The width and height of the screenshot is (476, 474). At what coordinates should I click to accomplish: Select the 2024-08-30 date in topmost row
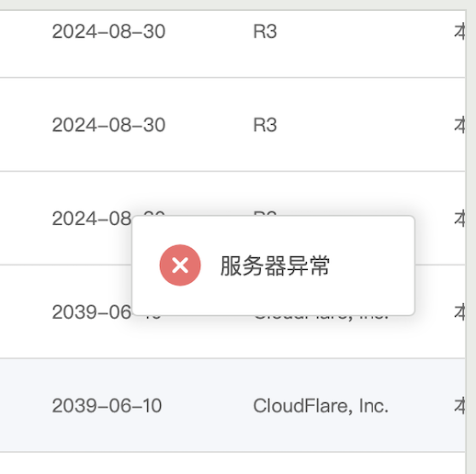pos(108,31)
